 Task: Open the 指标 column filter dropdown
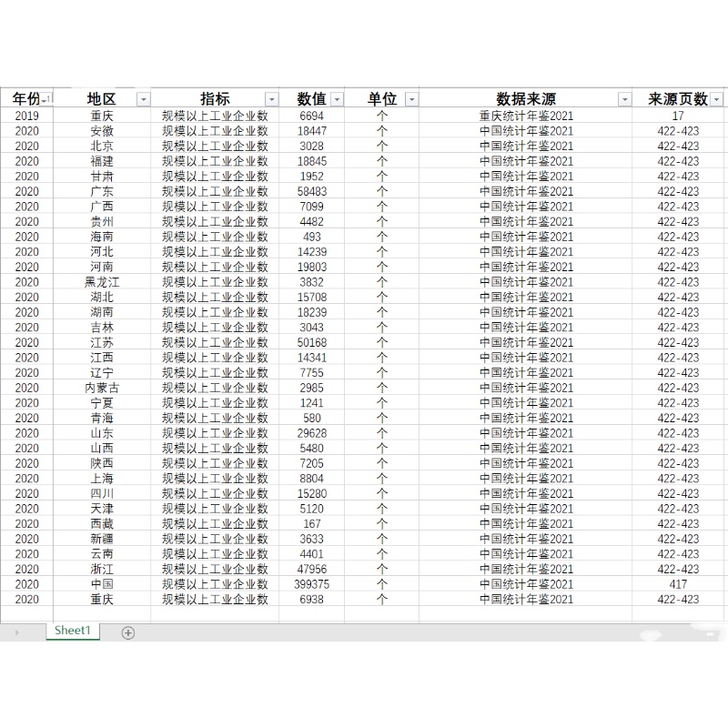(271, 99)
